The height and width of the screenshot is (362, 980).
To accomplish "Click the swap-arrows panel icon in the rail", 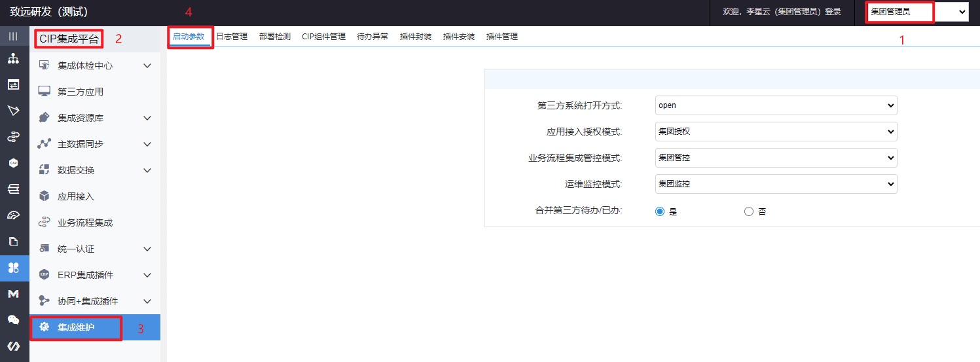I will tap(13, 84).
